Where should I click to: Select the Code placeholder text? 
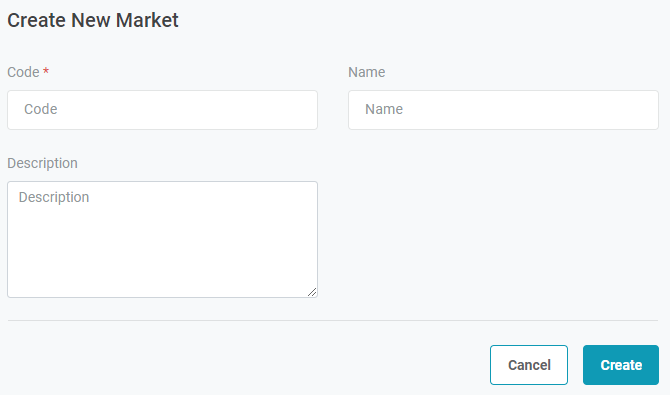[41, 109]
